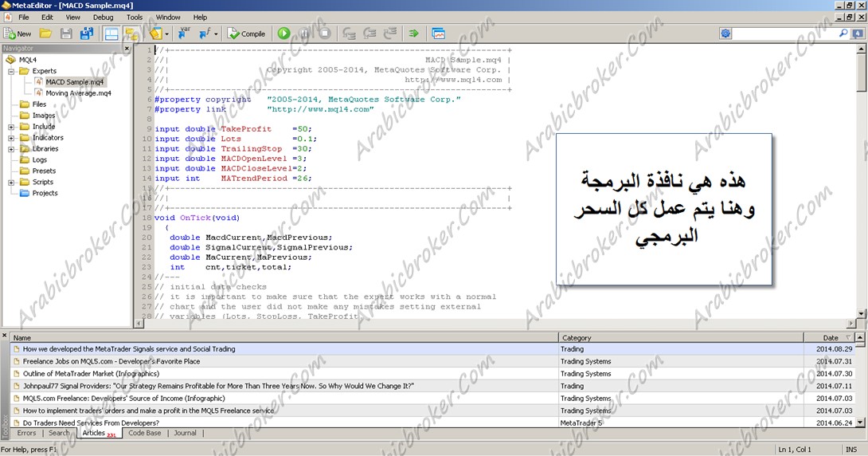Sort articles by Name column header
This screenshot has width=868, height=456.
[x=284, y=337]
